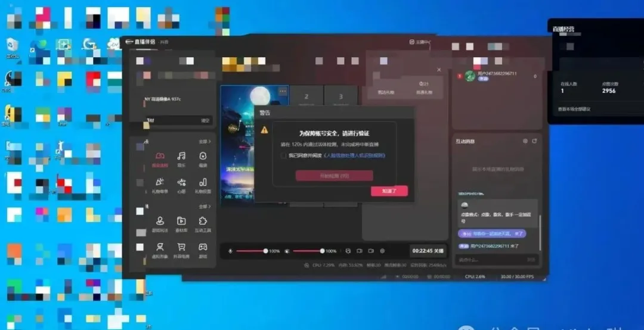
Task: Open the 素材库 material library icon
Action: pos(181,222)
